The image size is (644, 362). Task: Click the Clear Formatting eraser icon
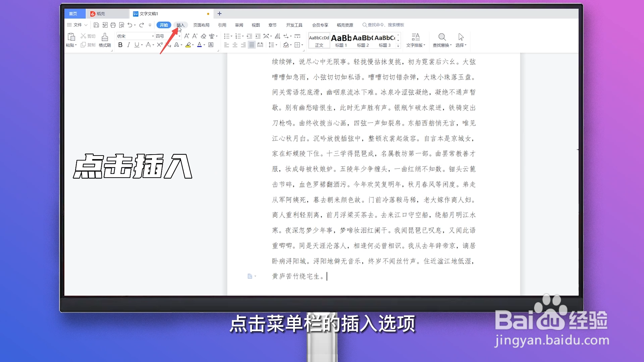pos(203,36)
